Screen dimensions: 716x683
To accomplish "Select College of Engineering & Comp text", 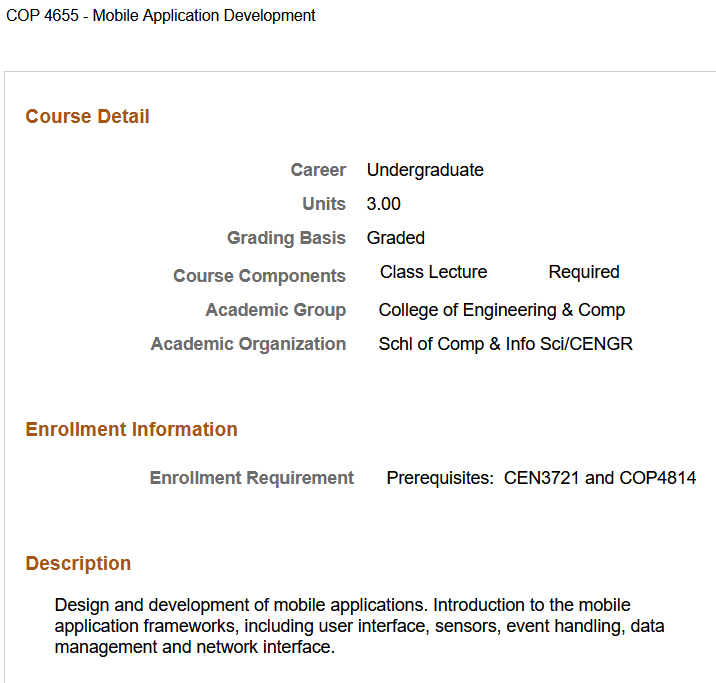I will click(501, 310).
